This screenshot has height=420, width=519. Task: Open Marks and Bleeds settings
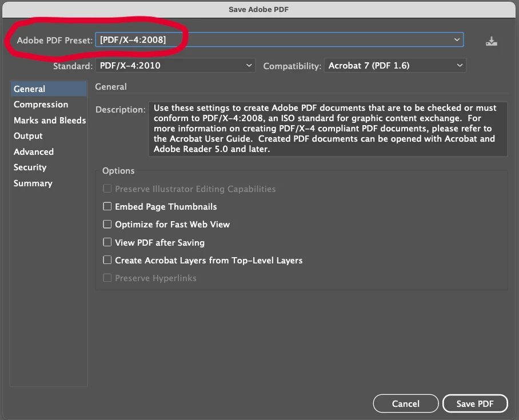(49, 120)
